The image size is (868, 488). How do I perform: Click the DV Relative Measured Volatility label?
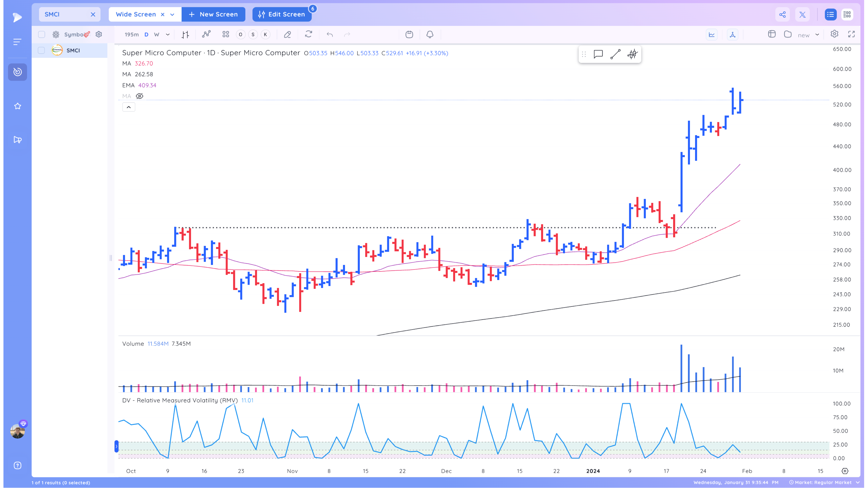[180, 400]
